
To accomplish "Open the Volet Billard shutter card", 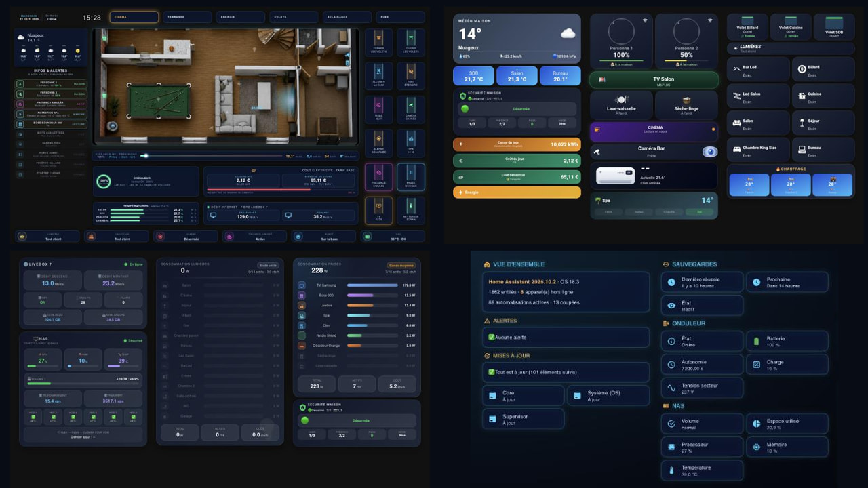I will click(747, 27).
